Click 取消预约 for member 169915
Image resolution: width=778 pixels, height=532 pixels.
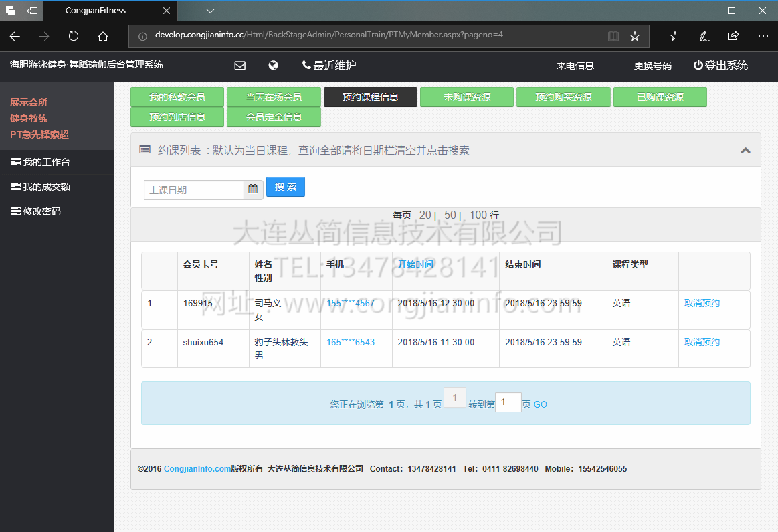[x=702, y=303]
